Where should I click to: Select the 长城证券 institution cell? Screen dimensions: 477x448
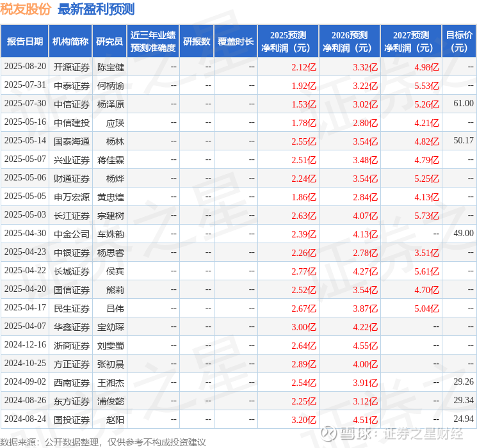click(x=72, y=271)
